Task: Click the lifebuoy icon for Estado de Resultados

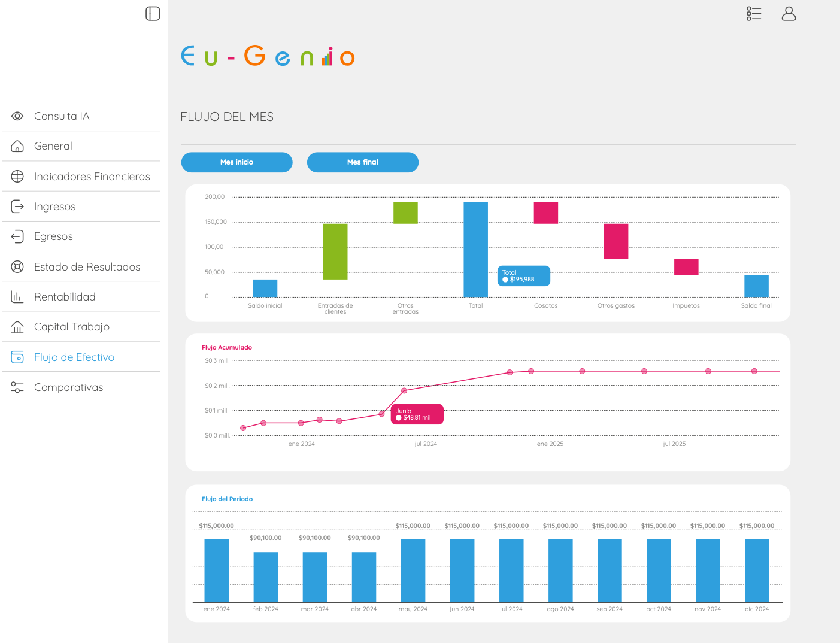Action: (x=17, y=266)
